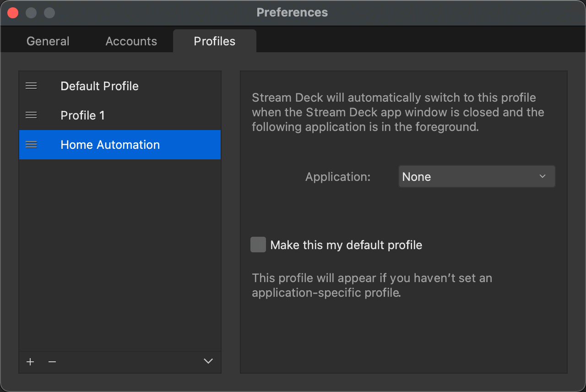Image resolution: width=586 pixels, height=392 pixels.
Task: Open the profile actions chevron menu
Action: point(208,361)
